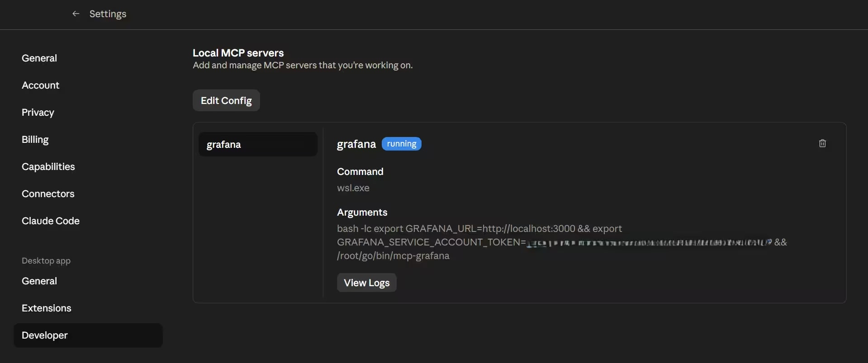
Task: Select grafana in the server list
Action: click(x=258, y=144)
